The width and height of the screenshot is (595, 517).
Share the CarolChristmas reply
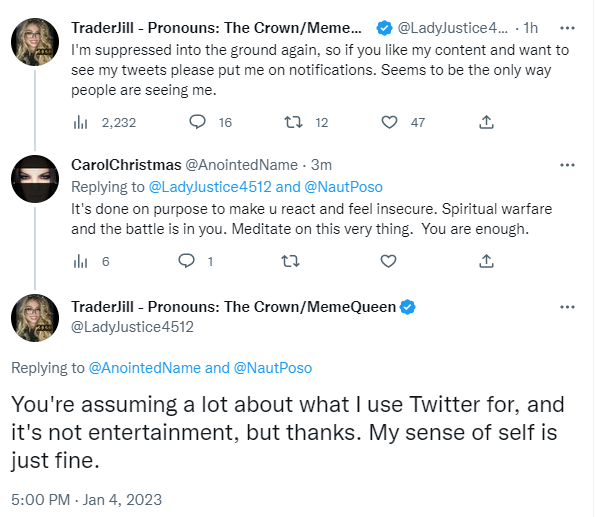pos(486,261)
